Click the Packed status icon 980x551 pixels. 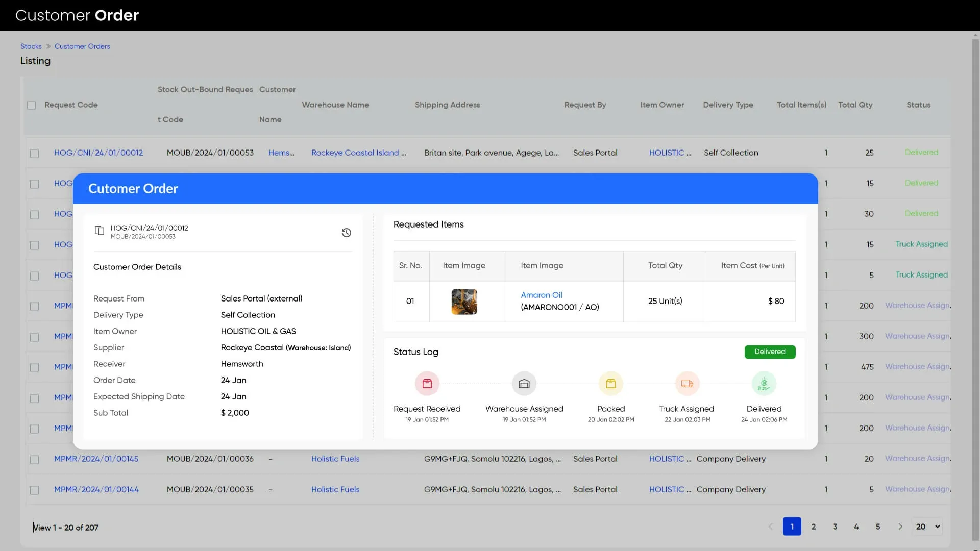[610, 384]
